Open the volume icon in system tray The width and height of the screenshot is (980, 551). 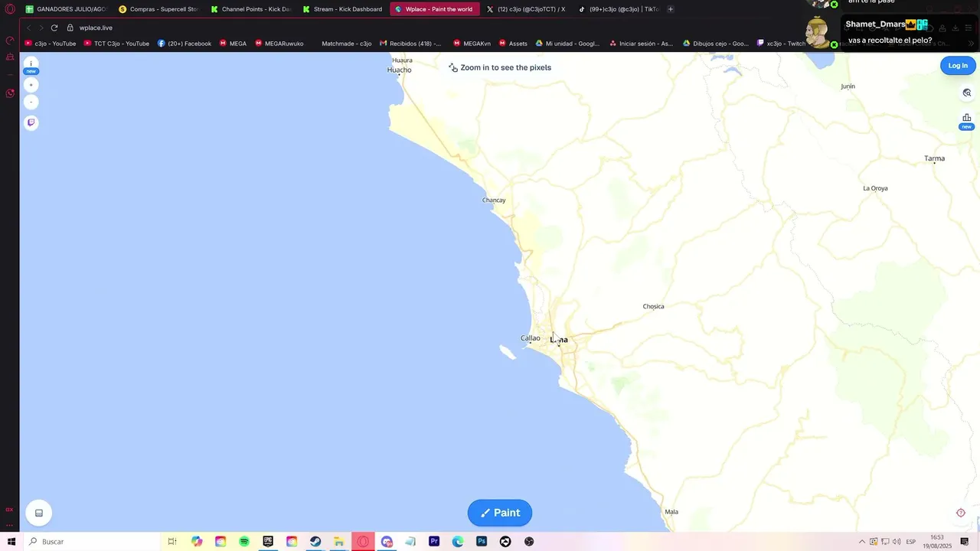897,542
